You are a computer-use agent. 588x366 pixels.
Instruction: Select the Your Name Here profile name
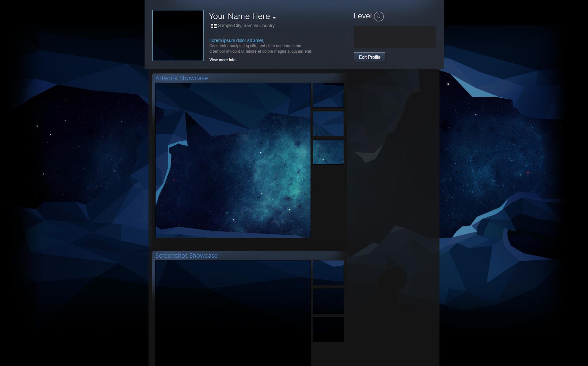[x=239, y=16]
